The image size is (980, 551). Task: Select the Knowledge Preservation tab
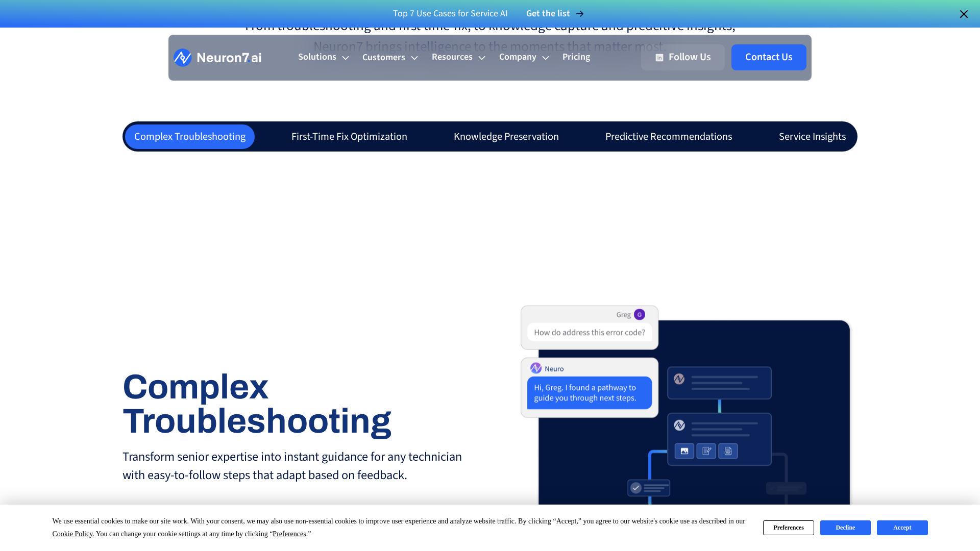point(506,136)
